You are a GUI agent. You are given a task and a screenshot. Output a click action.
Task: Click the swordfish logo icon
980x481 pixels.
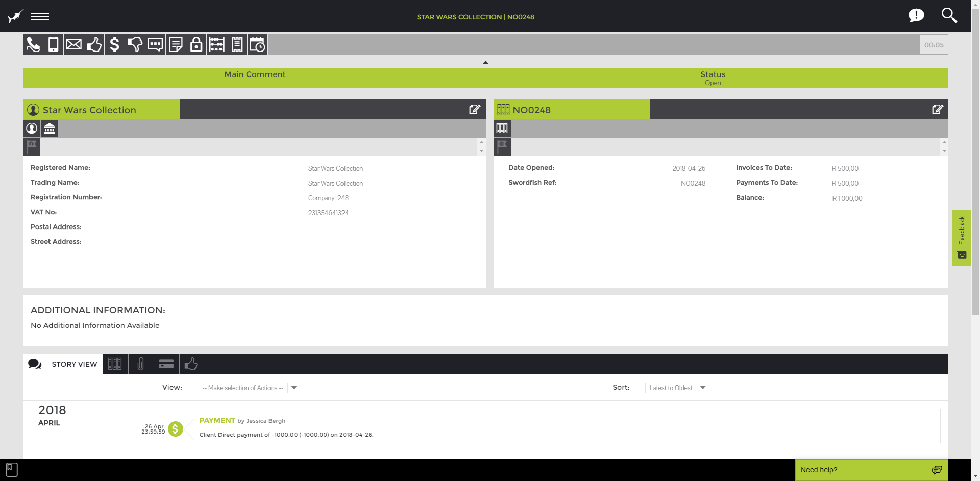pos(15,16)
